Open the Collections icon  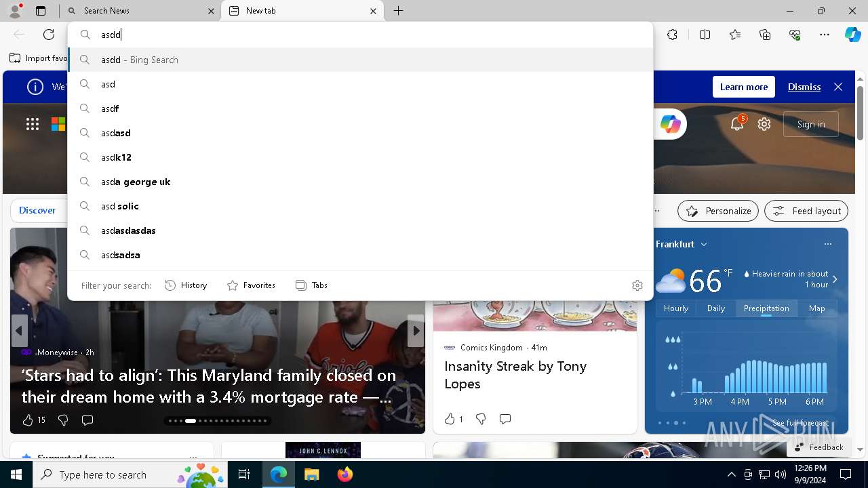pyautogui.click(x=765, y=35)
